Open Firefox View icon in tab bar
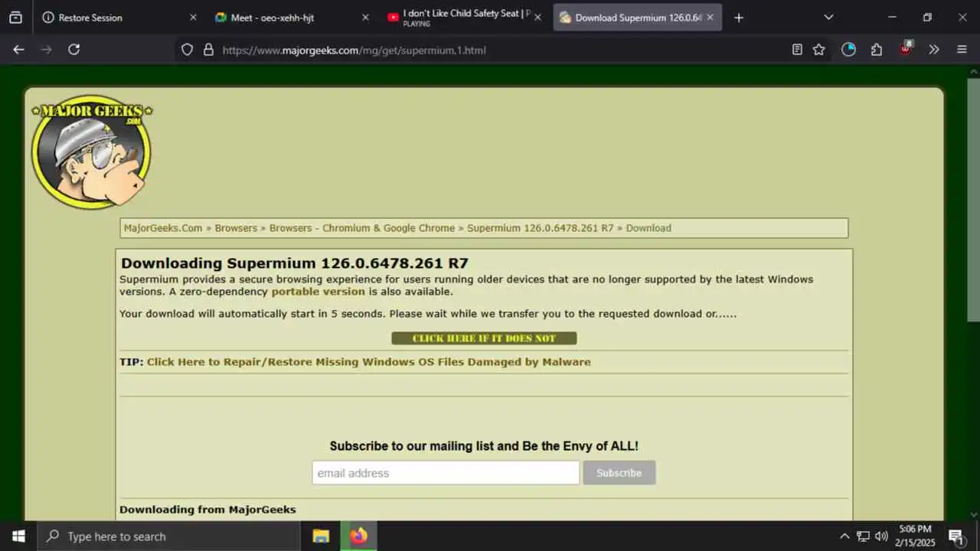This screenshot has width=980, height=551. (15, 17)
